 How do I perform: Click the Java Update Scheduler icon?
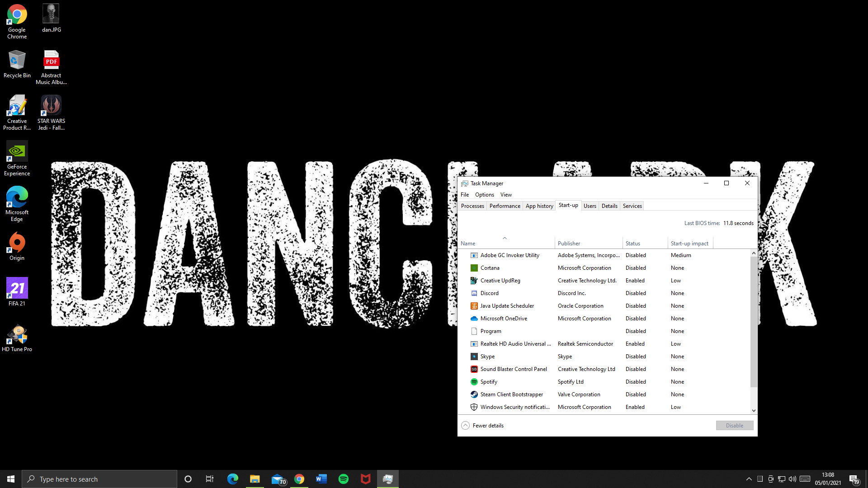pyautogui.click(x=474, y=306)
